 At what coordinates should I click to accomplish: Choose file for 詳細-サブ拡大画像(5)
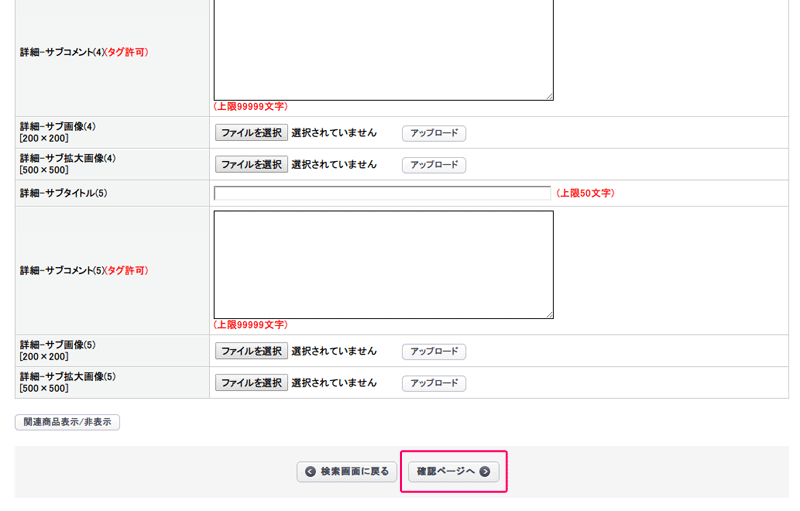(251, 383)
